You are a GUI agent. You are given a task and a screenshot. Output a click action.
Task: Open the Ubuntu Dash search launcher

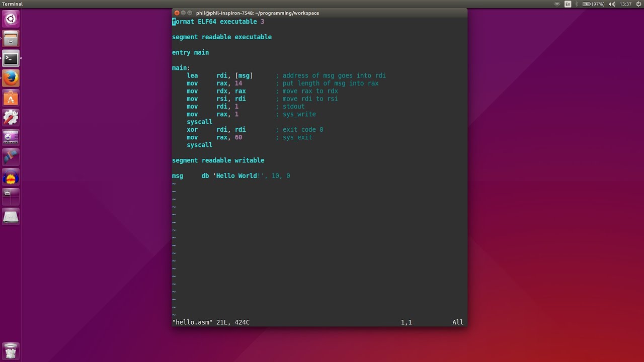pyautogui.click(x=11, y=19)
